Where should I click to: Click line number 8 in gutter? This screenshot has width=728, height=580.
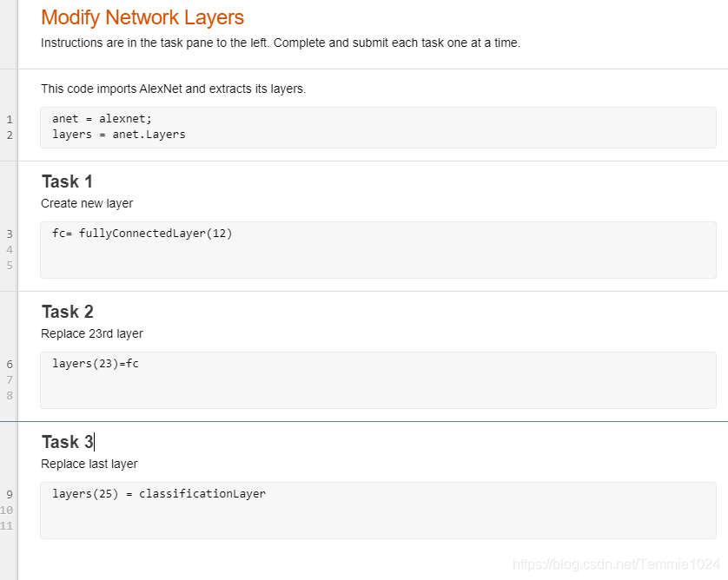pyautogui.click(x=10, y=396)
